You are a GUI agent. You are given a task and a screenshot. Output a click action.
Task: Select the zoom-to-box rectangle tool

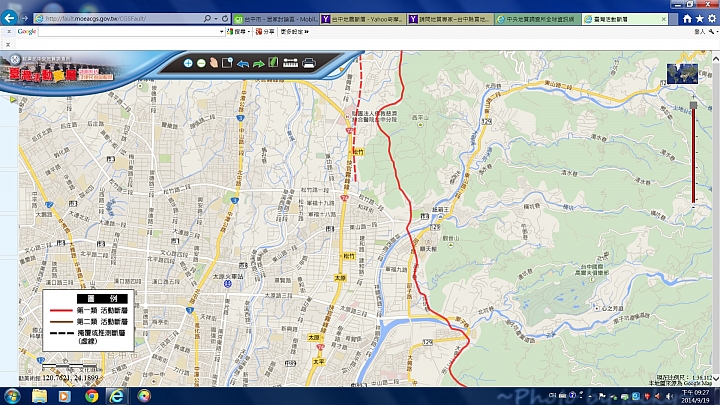(227, 62)
